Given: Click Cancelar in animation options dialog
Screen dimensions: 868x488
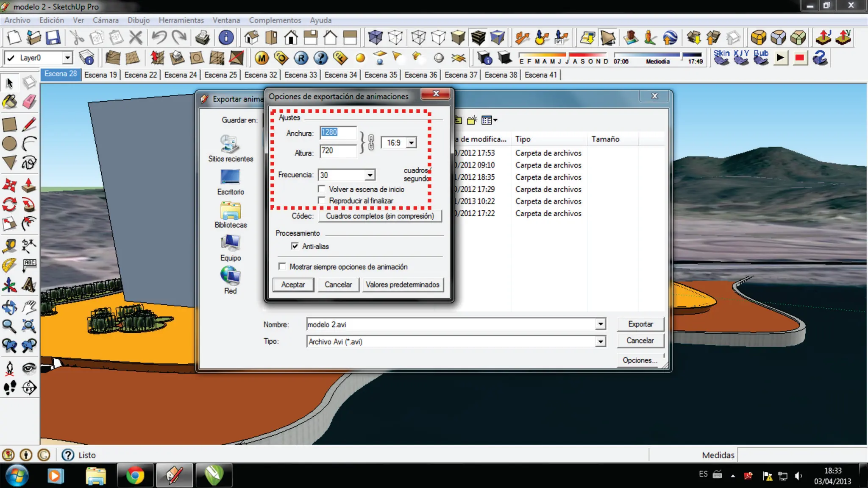Looking at the screenshot, I should point(338,284).
